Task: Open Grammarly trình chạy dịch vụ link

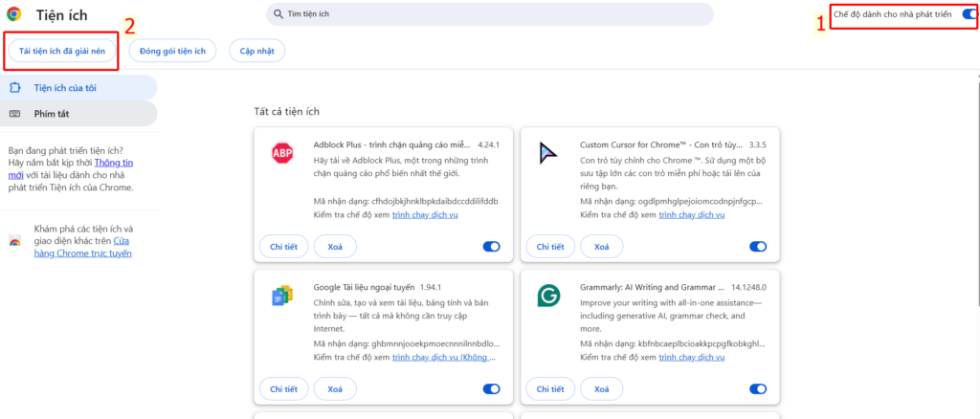Action: coord(691,357)
